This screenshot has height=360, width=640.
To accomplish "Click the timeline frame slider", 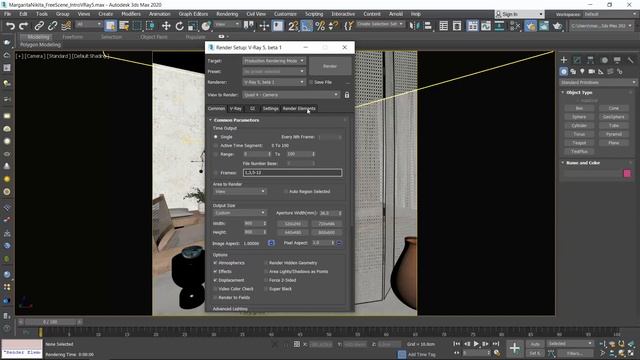I will tap(50, 322).
